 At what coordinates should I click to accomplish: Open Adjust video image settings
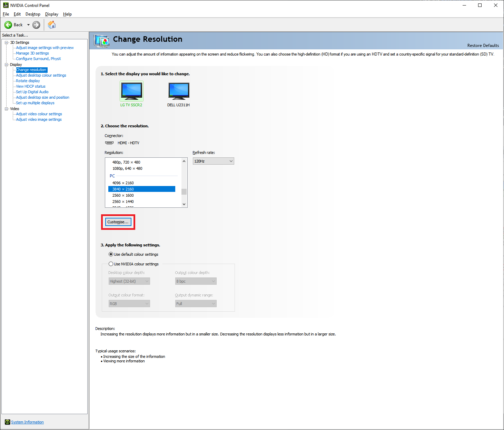(39, 119)
